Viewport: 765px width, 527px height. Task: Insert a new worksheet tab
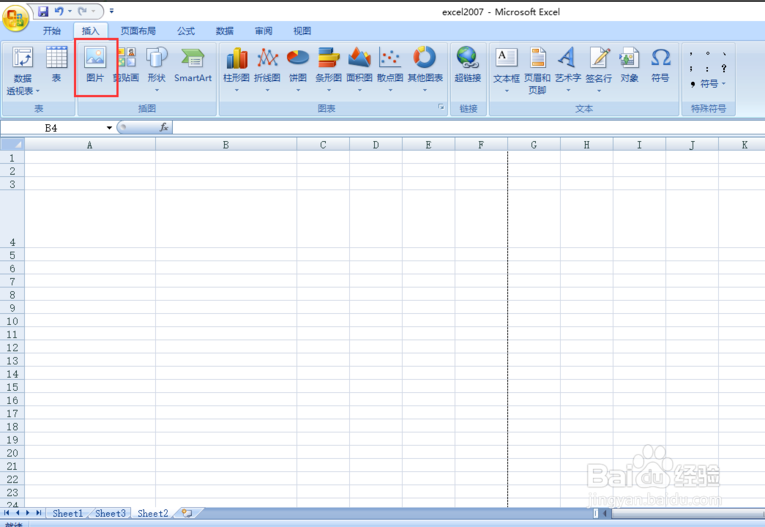[x=187, y=513]
